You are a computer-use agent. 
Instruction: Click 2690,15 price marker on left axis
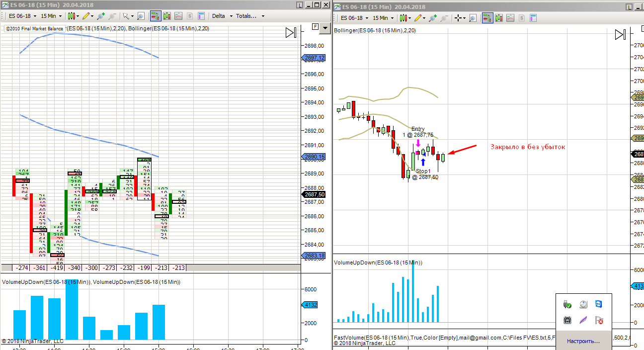tap(314, 157)
